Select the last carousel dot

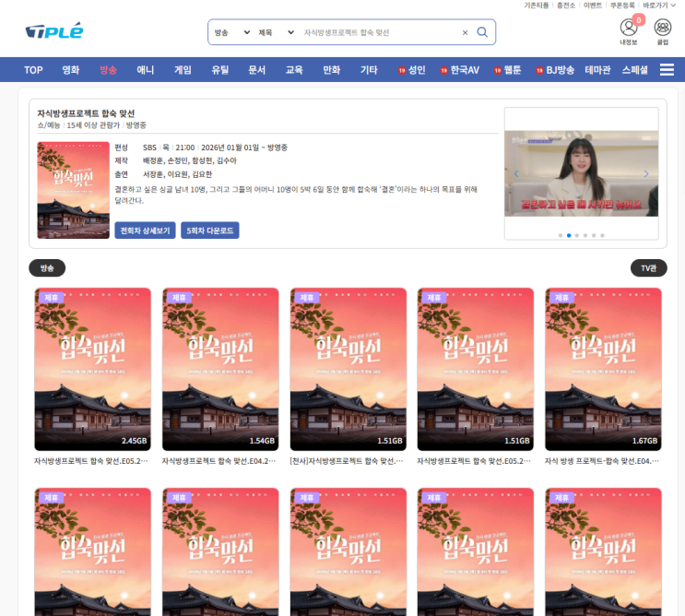tap(602, 235)
